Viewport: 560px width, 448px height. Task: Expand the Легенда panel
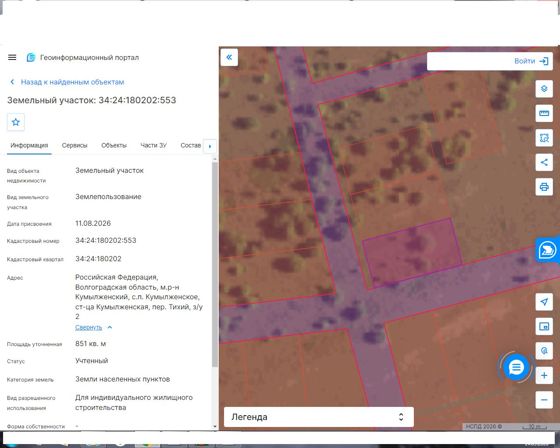319,417
